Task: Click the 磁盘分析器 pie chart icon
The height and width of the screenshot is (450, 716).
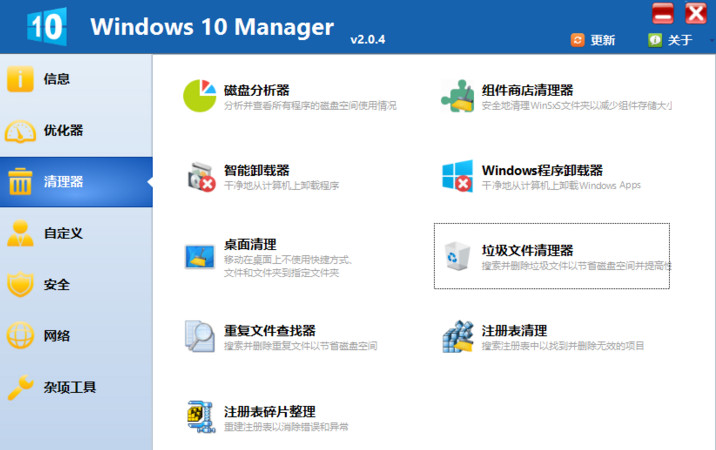Action: click(200, 95)
